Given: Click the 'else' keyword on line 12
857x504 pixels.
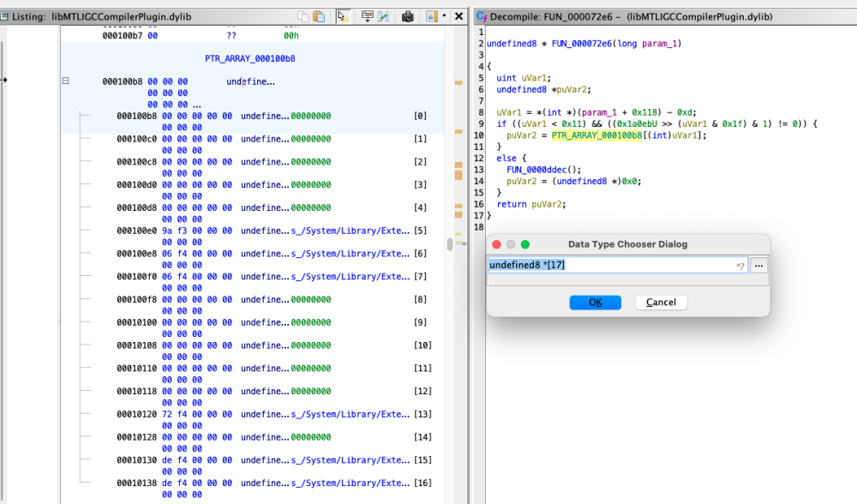Looking at the screenshot, I should point(506,159).
